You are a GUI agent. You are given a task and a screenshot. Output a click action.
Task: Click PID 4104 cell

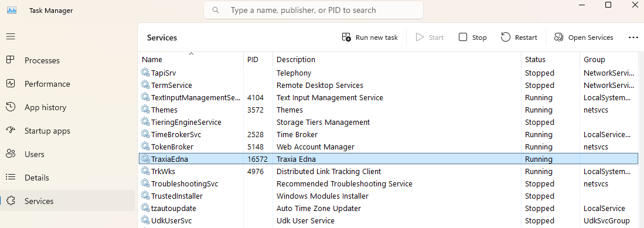click(x=255, y=97)
